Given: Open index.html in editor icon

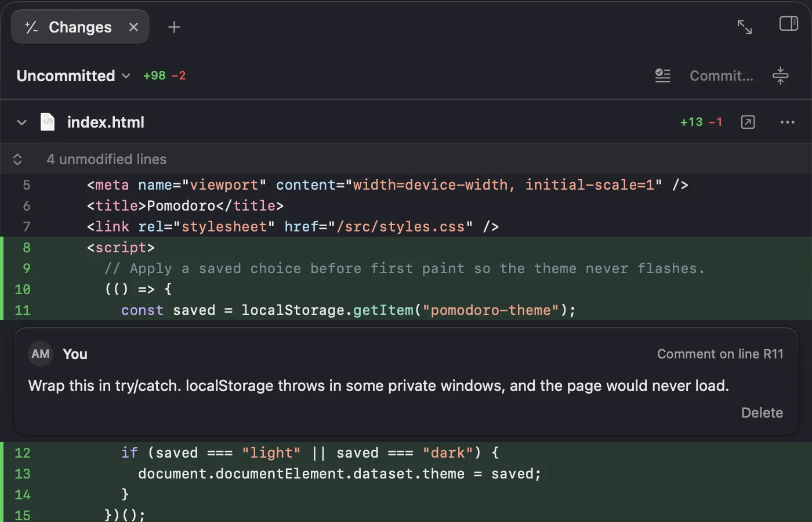Looking at the screenshot, I should (748, 122).
